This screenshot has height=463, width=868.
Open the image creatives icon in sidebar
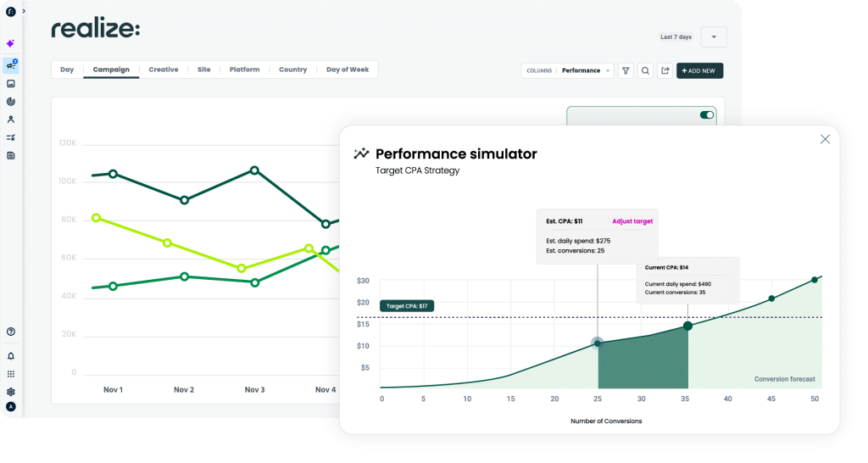tap(11, 84)
